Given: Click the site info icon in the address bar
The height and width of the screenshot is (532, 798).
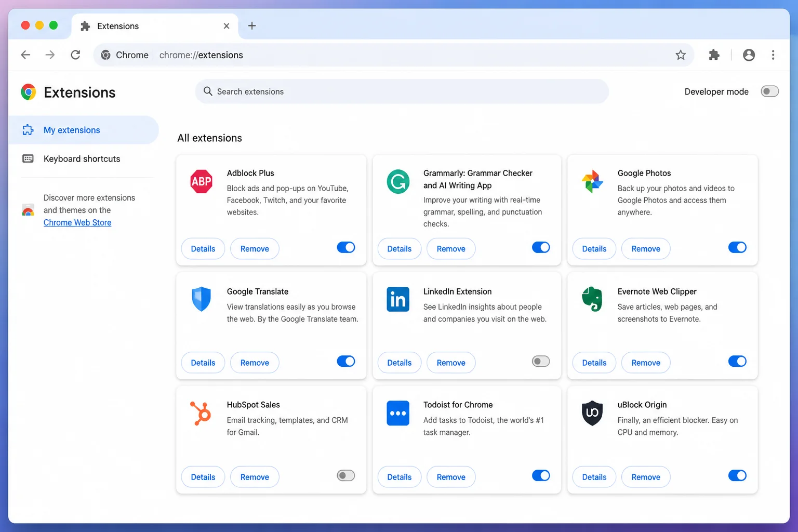Looking at the screenshot, I should coord(105,55).
